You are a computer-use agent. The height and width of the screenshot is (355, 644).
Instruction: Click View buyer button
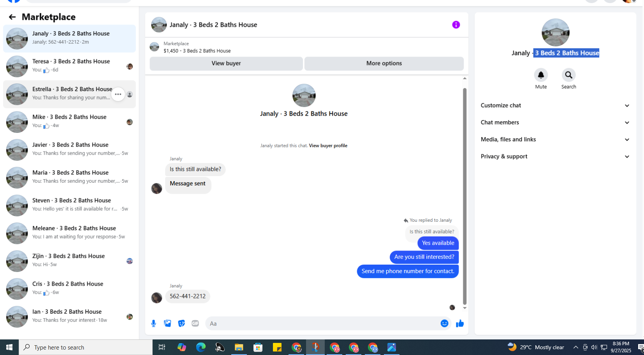[x=226, y=64]
